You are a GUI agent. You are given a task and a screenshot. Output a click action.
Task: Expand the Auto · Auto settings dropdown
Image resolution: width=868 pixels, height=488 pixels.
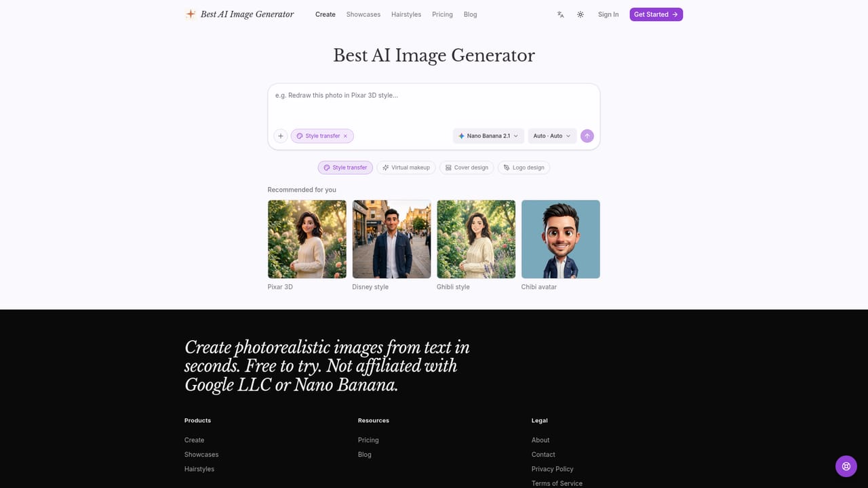coord(552,136)
